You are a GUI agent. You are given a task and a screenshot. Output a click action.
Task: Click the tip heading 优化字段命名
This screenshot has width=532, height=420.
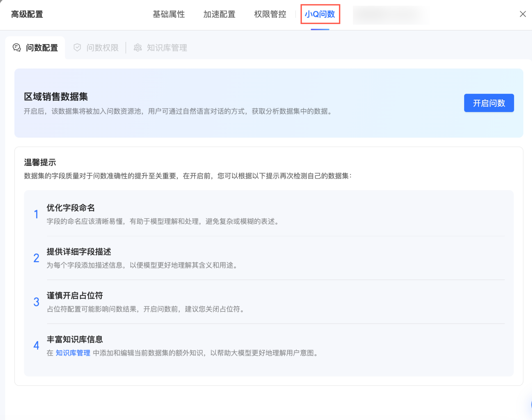coord(71,208)
